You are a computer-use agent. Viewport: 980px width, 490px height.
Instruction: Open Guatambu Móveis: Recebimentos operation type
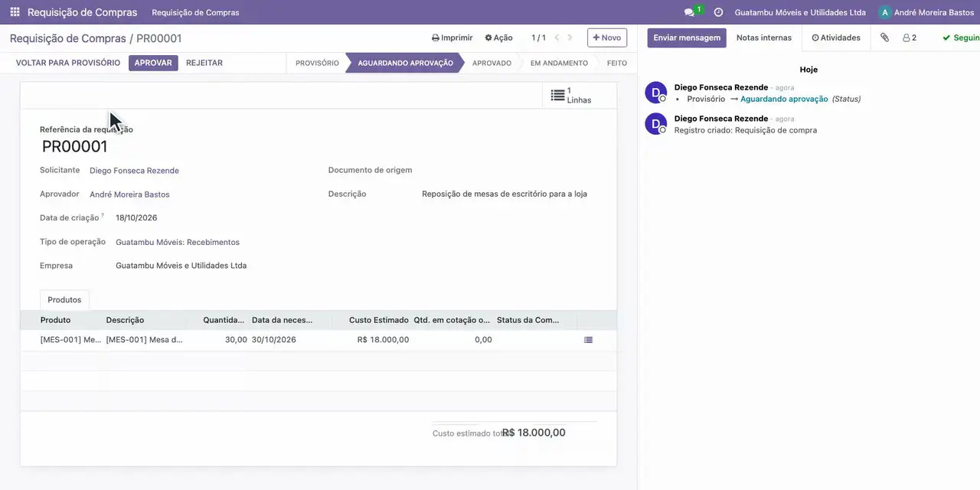[x=178, y=242]
